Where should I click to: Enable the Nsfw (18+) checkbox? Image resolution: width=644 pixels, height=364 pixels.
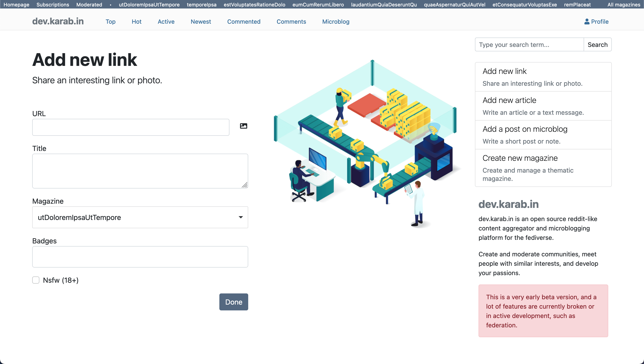pyautogui.click(x=36, y=280)
